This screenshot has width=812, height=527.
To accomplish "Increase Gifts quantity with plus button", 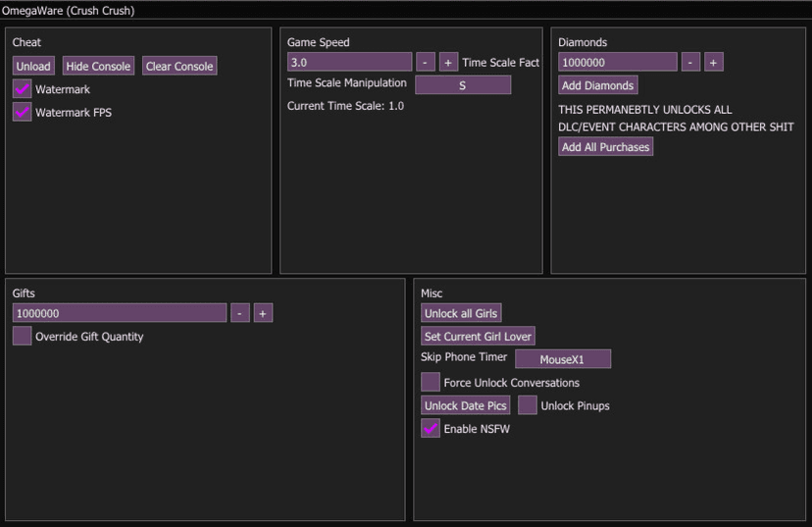I will [263, 313].
